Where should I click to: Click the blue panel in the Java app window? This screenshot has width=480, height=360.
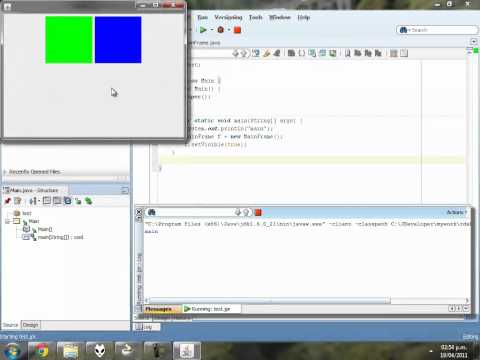point(118,40)
